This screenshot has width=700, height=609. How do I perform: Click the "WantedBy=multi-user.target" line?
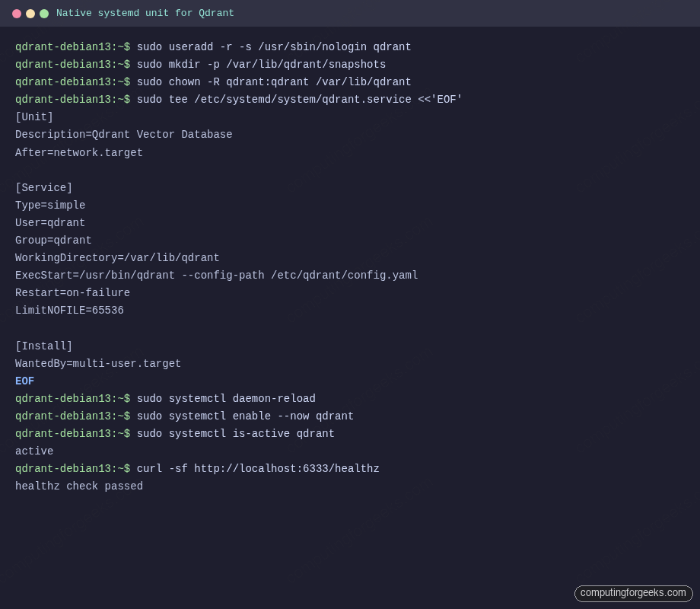coord(98,363)
